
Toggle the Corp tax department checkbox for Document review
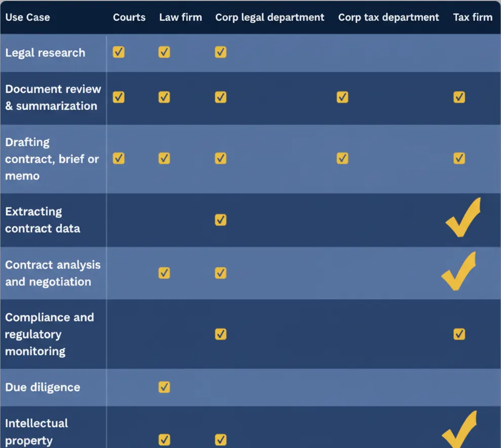342,97
